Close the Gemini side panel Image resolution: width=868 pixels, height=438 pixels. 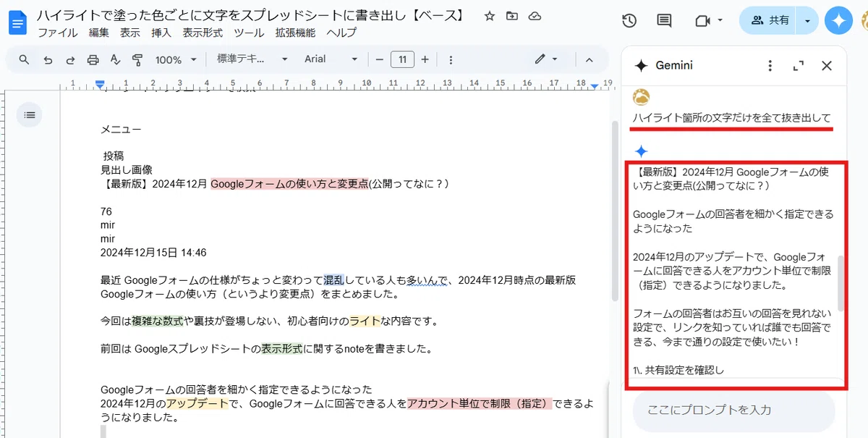[827, 66]
